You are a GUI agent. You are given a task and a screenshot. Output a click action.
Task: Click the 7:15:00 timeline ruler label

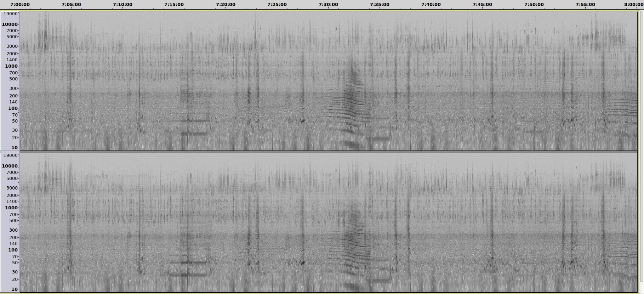point(174,5)
